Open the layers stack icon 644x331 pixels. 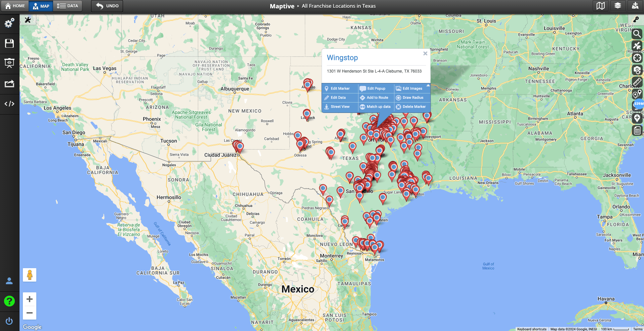[x=618, y=6]
